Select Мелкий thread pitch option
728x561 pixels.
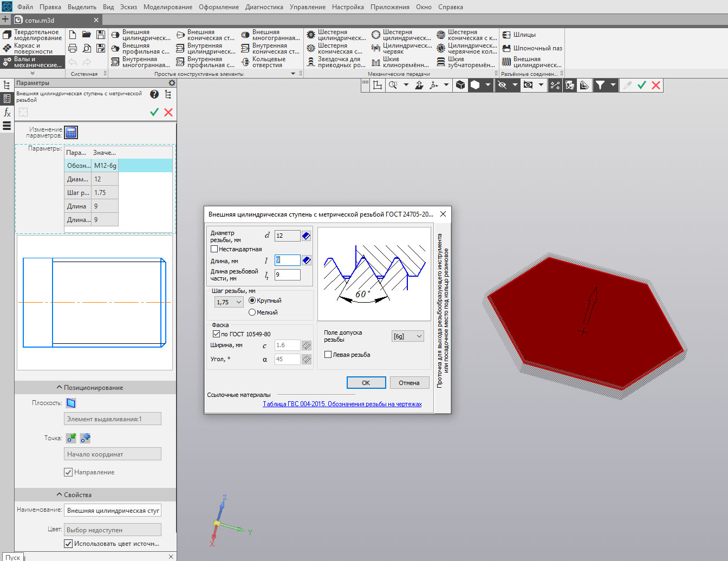pos(252,312)
